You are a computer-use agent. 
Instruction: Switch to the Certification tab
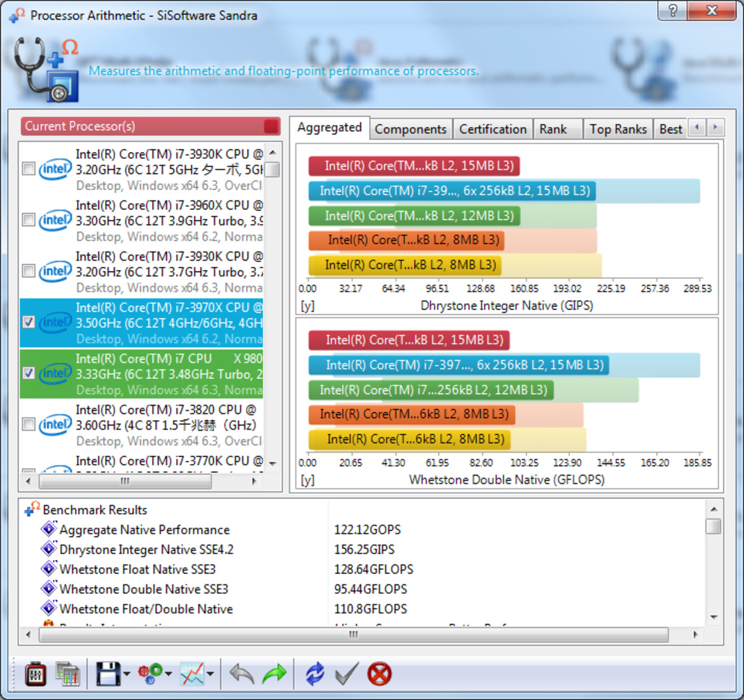[493, 130]
